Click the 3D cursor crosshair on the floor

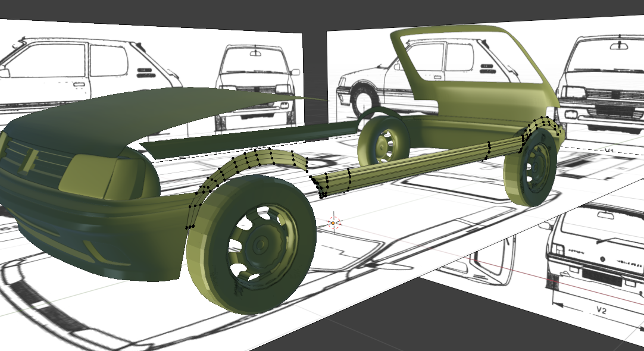pos(333,223)
